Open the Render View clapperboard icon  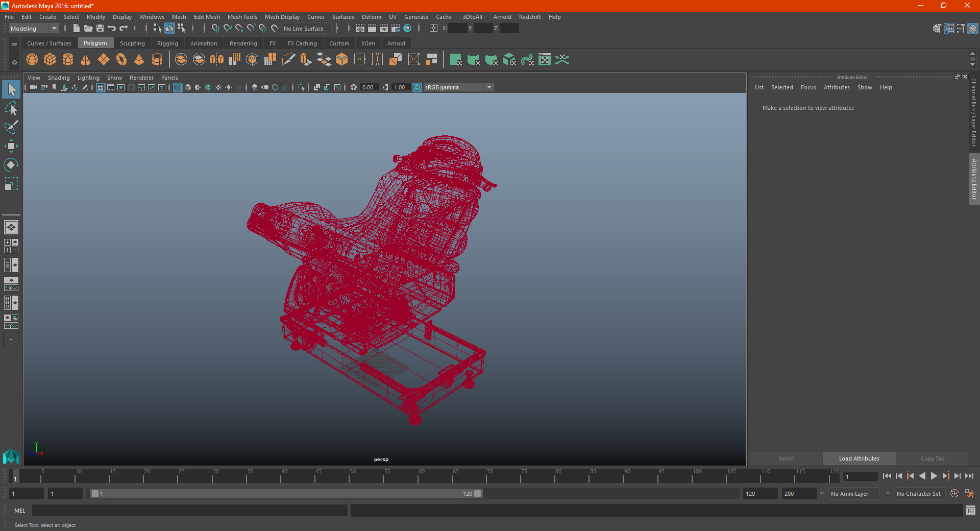pos(360,29)
